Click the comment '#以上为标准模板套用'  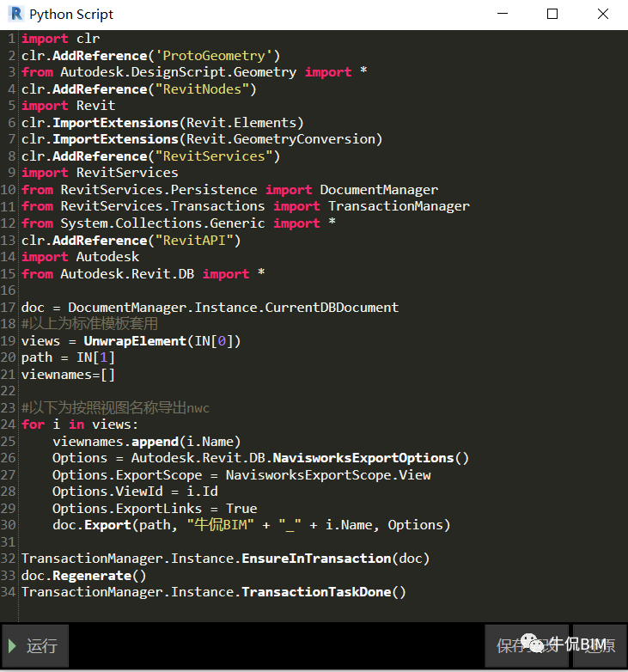coord(89,324)
